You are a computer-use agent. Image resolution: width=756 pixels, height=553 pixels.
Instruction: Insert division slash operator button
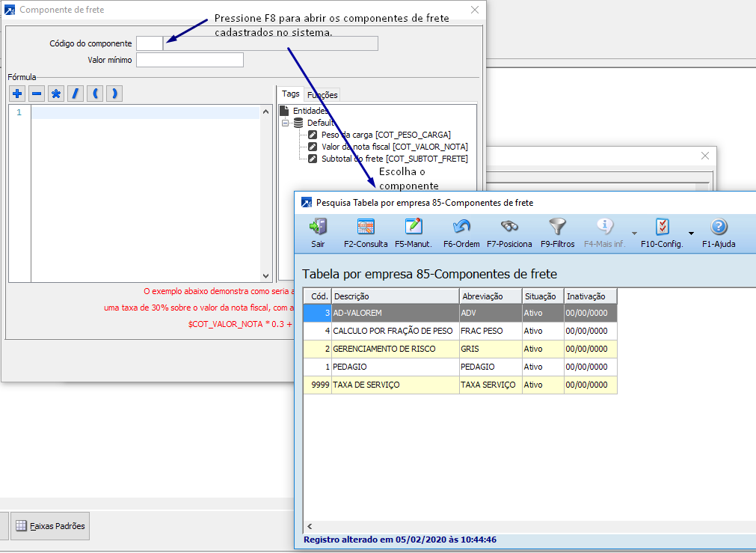(x=76, y=94)
